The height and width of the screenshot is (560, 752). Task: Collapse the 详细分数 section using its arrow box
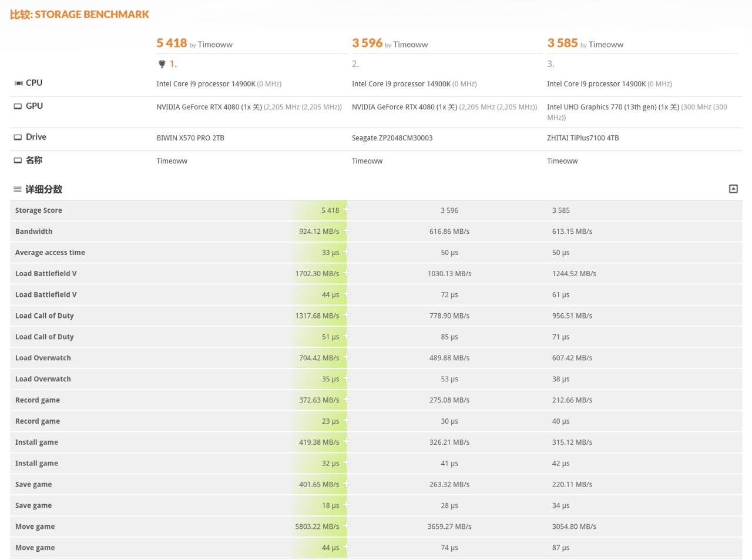733,189
